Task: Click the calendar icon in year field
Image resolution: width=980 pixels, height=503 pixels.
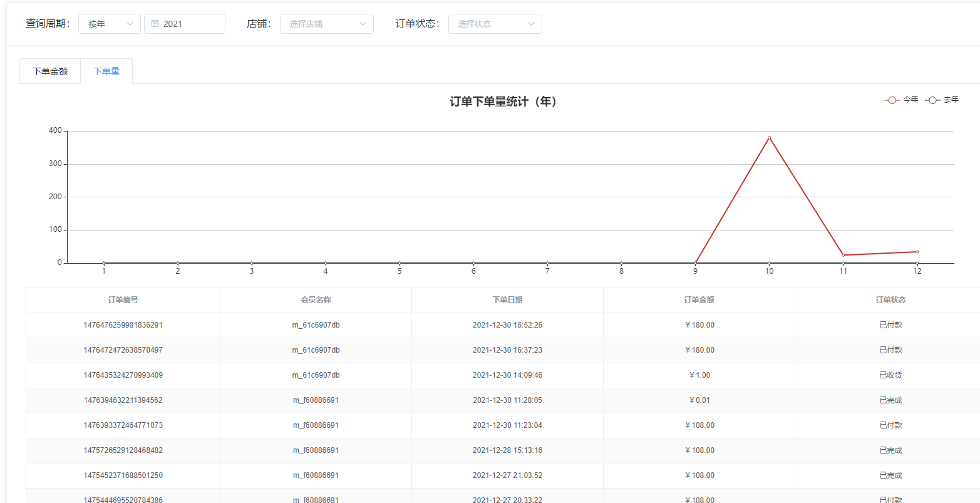Action: click(x=155, y=24)
